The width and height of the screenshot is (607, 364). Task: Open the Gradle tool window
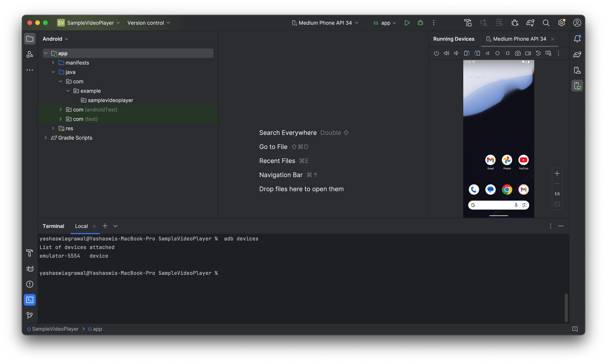[577, 54]
